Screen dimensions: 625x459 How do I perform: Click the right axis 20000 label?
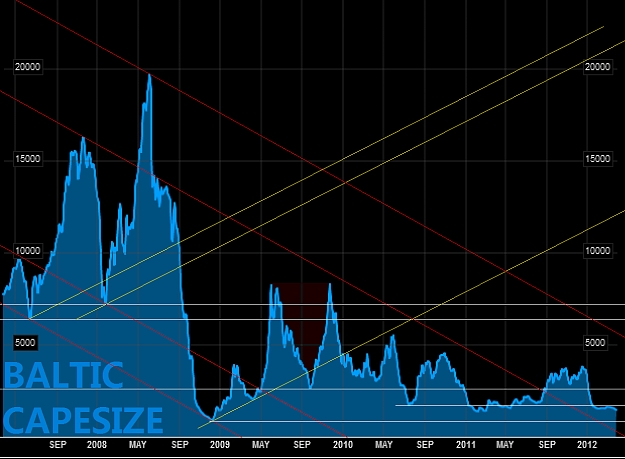click(x=597, y=67)
